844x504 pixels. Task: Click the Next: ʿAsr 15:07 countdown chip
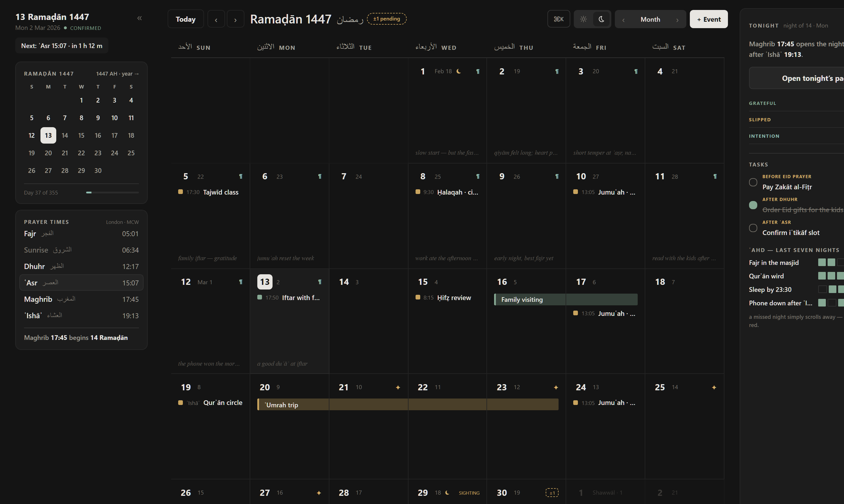pyautogui.click(x=62, y=46)
